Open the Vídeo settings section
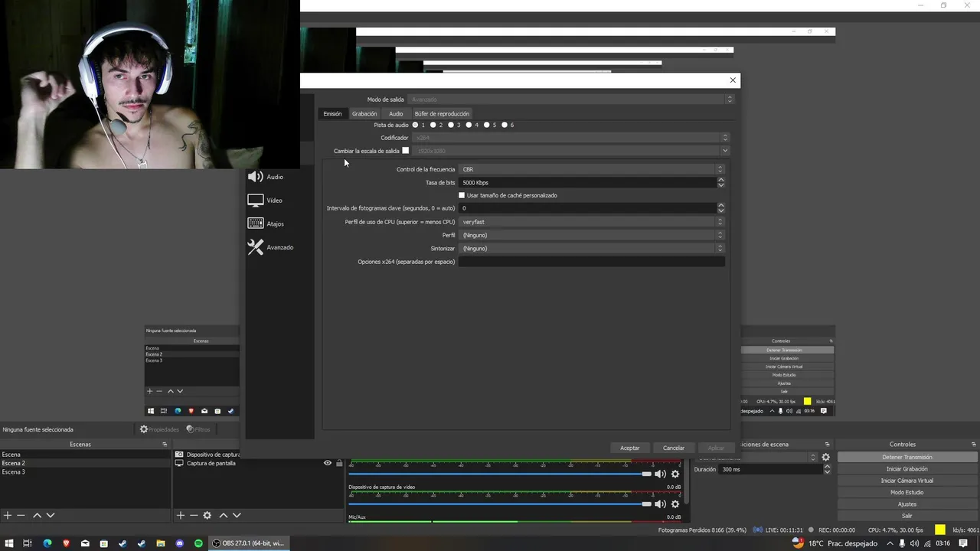 tap(265, 201)
